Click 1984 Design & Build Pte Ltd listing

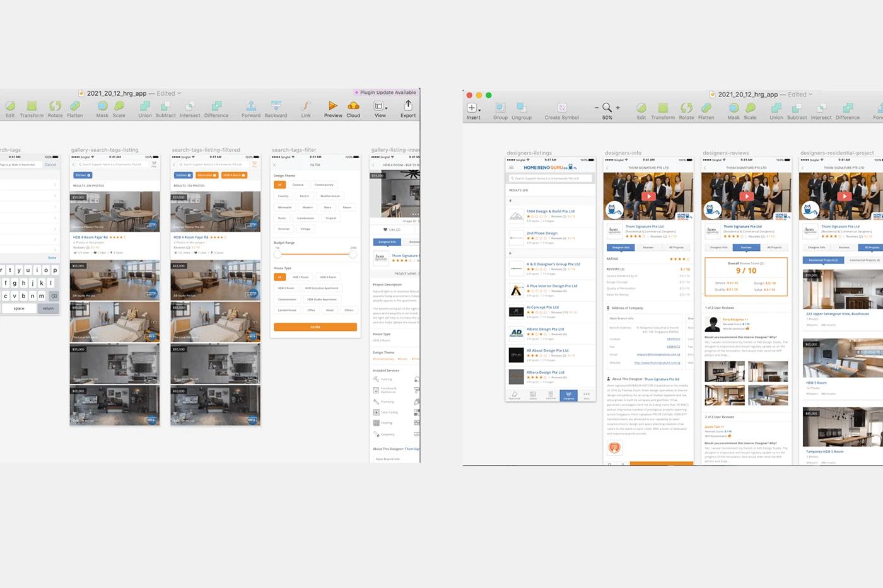pos(551,216)
